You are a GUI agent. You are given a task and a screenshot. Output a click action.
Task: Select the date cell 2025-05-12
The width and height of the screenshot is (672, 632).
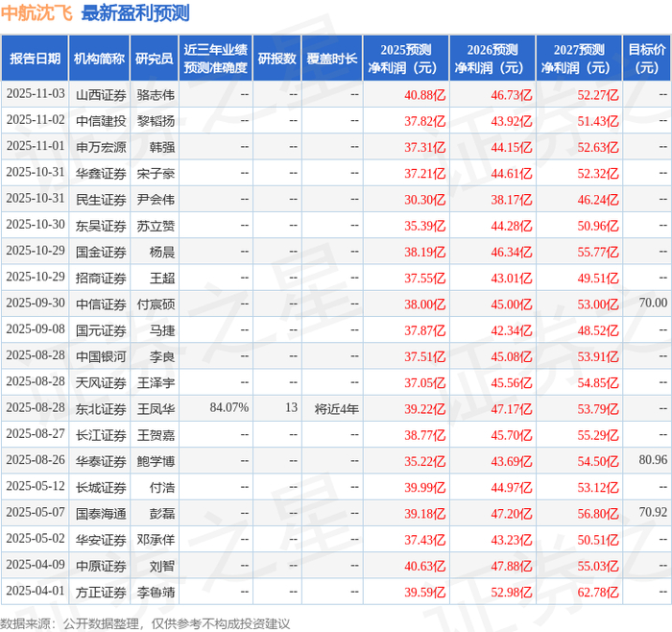pos(36,486)
